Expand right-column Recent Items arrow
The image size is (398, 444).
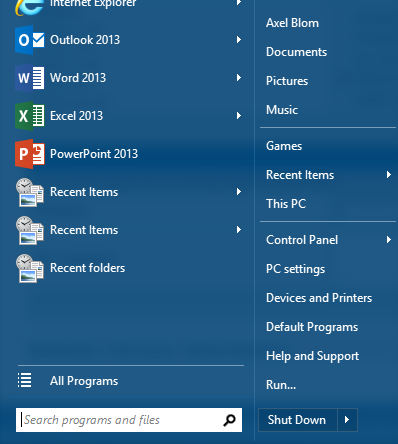coord(389,175)
